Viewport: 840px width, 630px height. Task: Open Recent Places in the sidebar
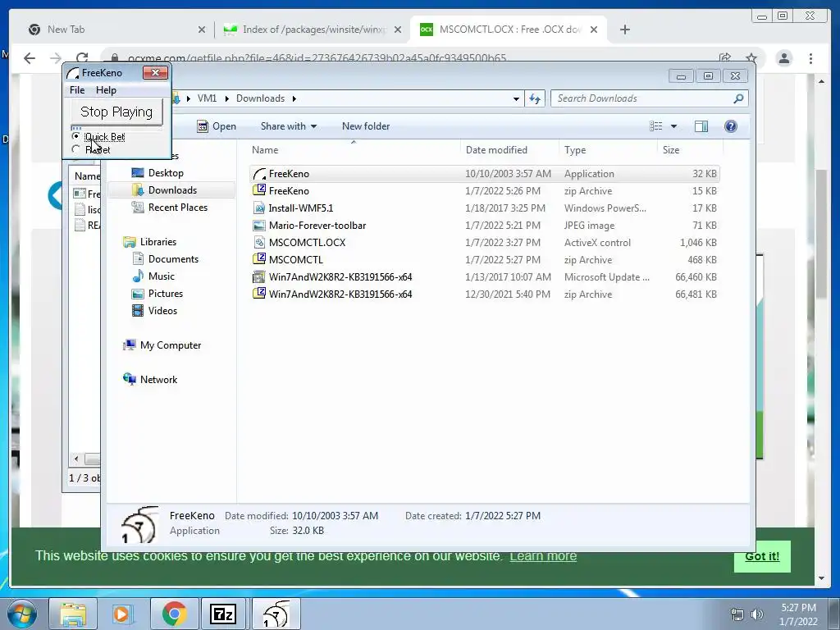coord(169,208)
